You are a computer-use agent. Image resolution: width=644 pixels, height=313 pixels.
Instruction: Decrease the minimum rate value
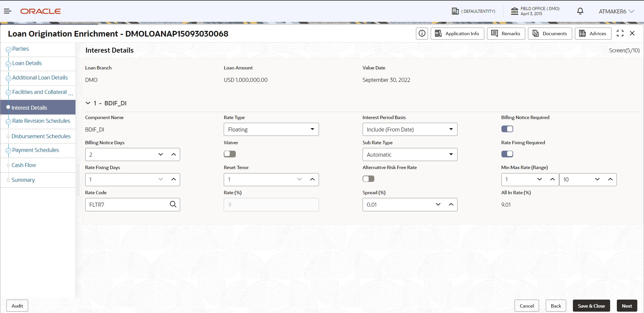tap(540, 179)
